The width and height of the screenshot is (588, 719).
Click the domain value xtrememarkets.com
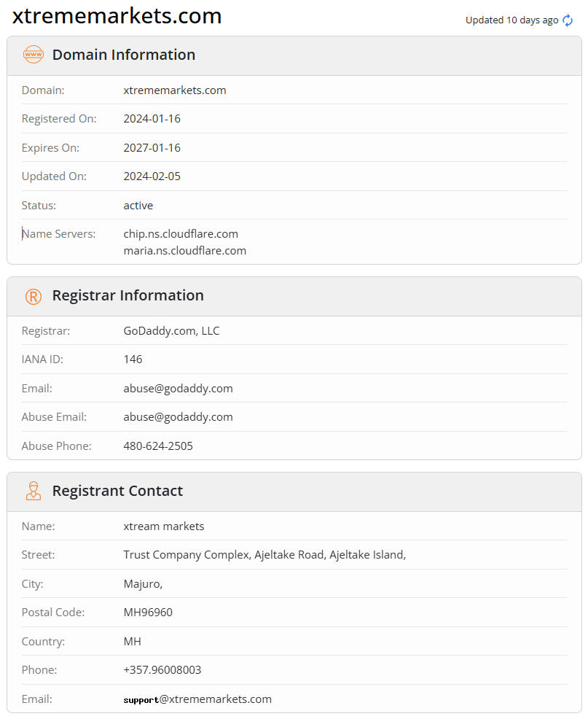[175, 90]
